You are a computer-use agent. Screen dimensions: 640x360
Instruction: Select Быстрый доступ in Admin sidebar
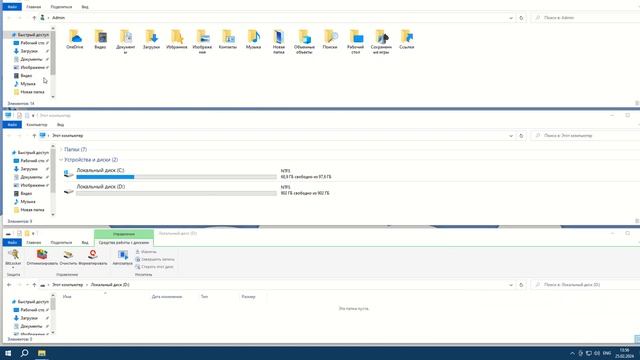[31, 35]
